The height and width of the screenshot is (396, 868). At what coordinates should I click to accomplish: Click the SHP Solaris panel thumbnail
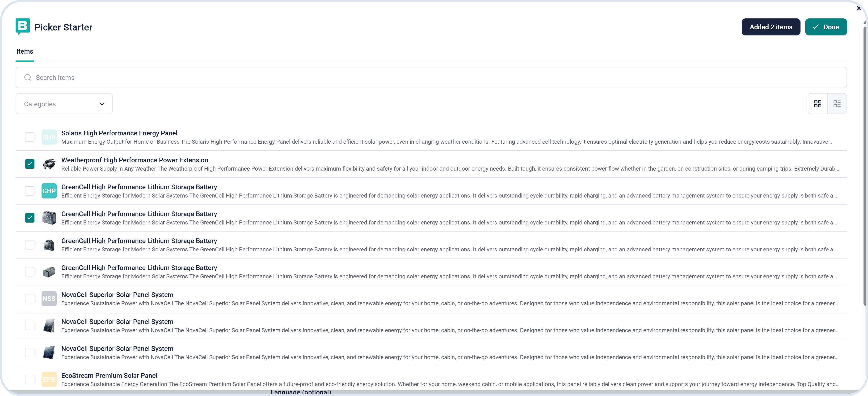click(x=49, y=137)
